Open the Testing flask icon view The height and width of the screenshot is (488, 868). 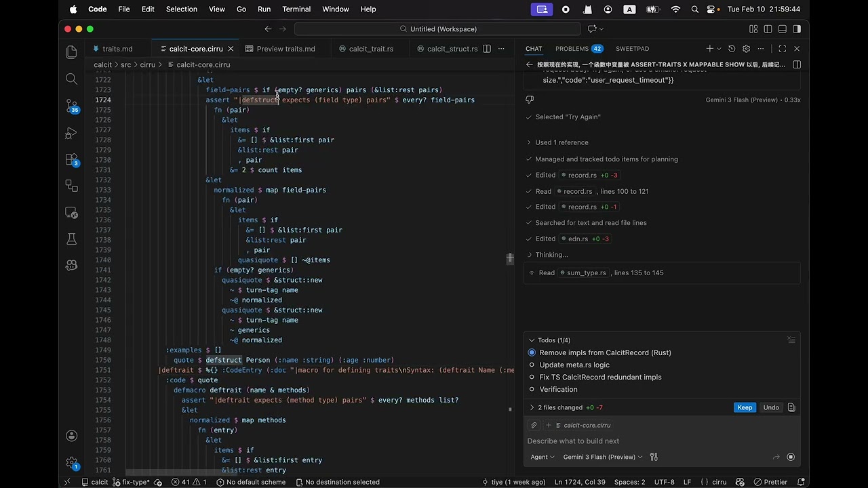tap(71, 239)
